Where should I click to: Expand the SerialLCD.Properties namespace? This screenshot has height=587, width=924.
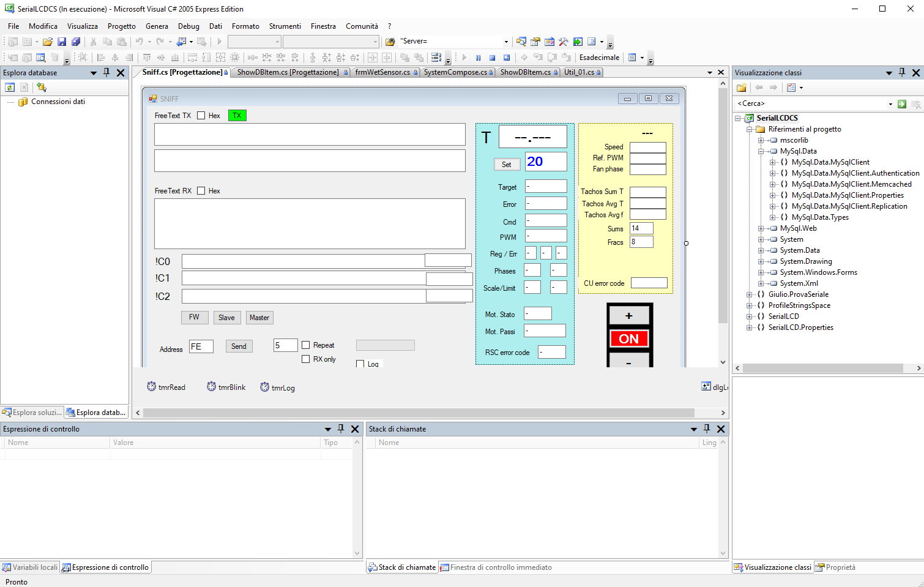[x=750, y=327]
